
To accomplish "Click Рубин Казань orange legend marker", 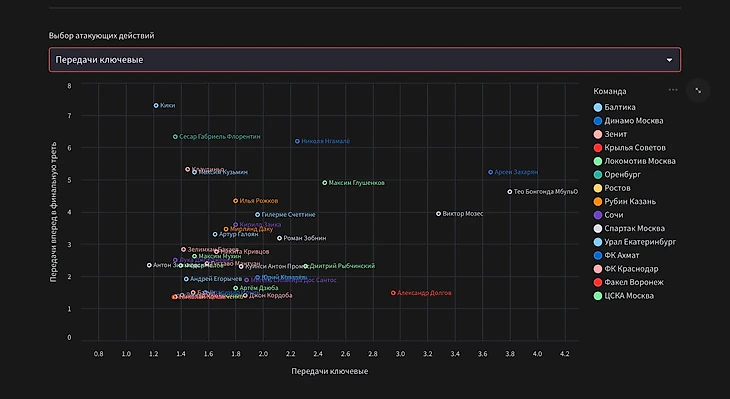I will pos(598,202).
